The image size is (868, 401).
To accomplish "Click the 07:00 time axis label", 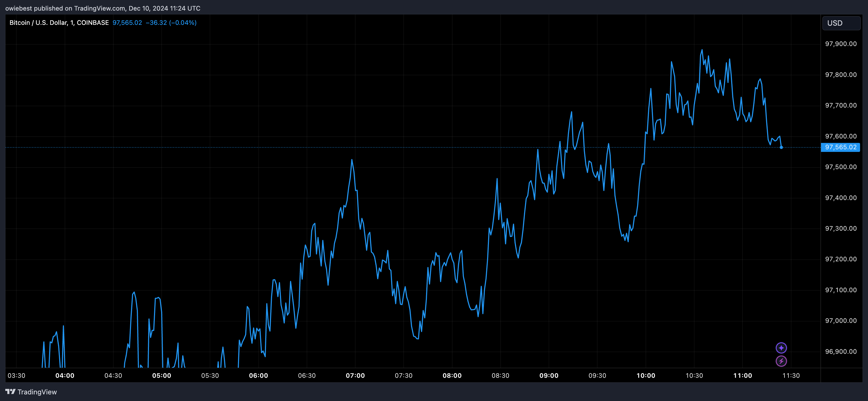I will [x=355, y=375].
